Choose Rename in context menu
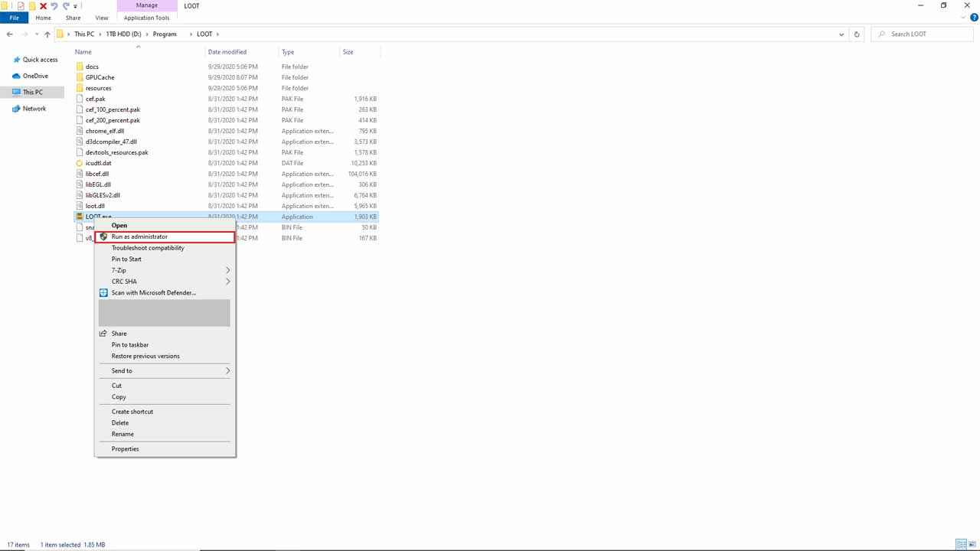The image size is (980, 551). pyautogui.click(x=122, y=434)
